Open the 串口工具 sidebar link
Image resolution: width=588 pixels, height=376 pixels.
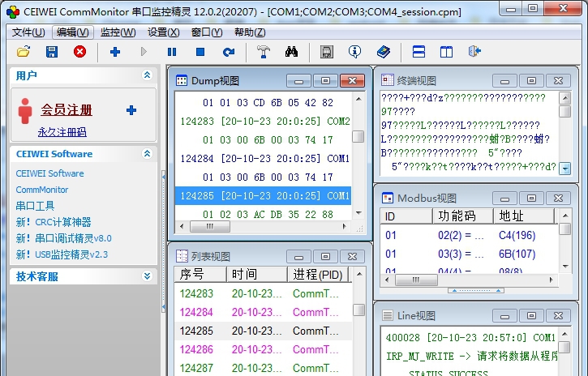[x=35, y=206]
